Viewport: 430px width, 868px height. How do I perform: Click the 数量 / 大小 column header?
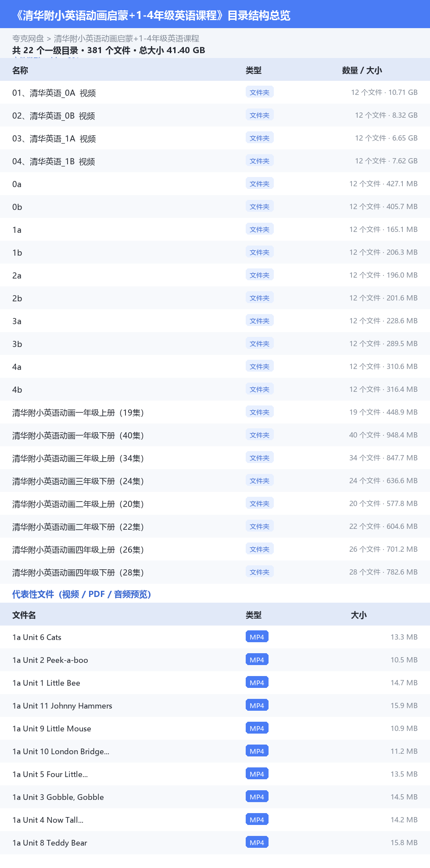[362, 70]
